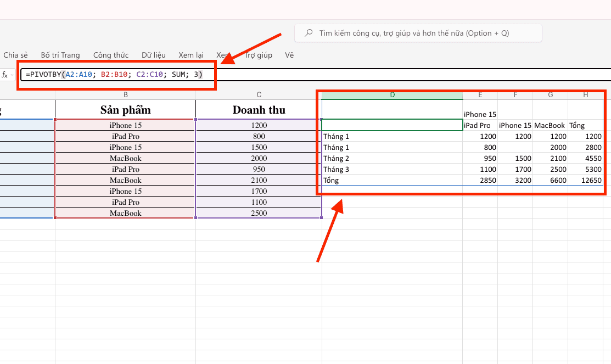Click into the PIVOTBY formula bar
The image size is (611, 364).
316,75
